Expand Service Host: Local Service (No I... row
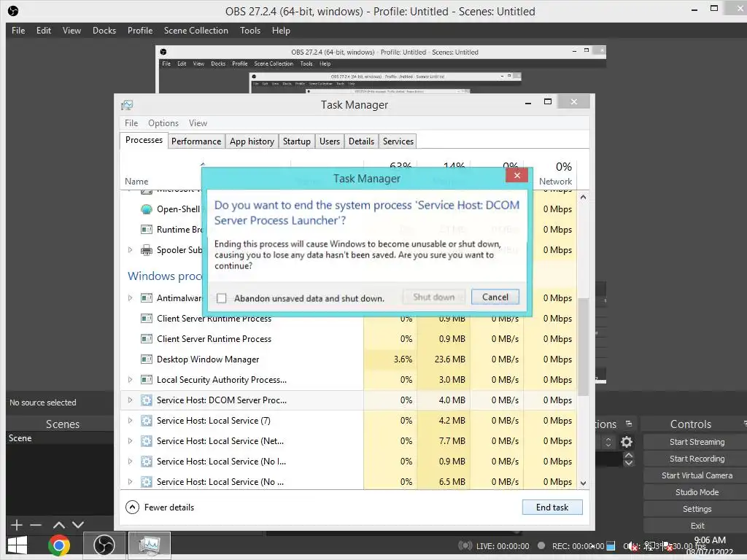 pyautogui.click(x=130, y=462)
